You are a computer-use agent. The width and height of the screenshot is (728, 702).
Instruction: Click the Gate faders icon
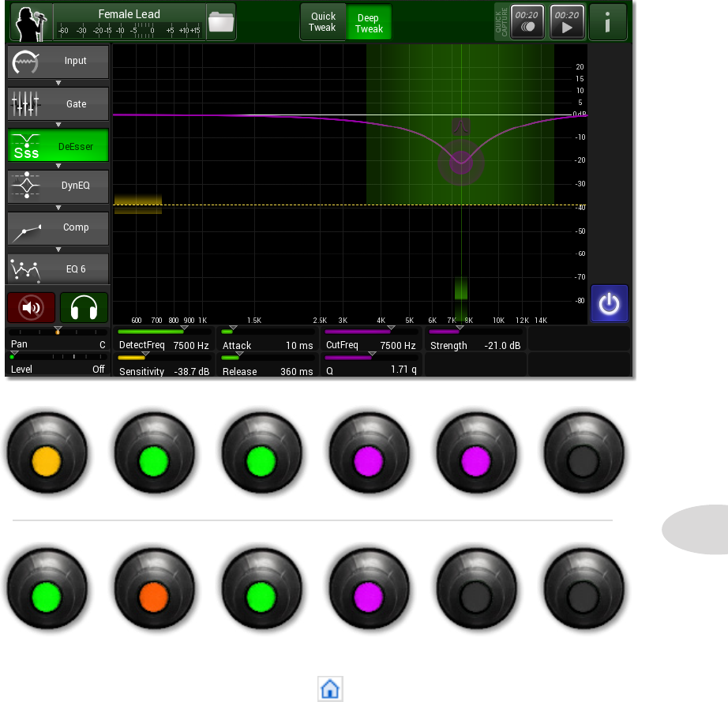[25, 104]
